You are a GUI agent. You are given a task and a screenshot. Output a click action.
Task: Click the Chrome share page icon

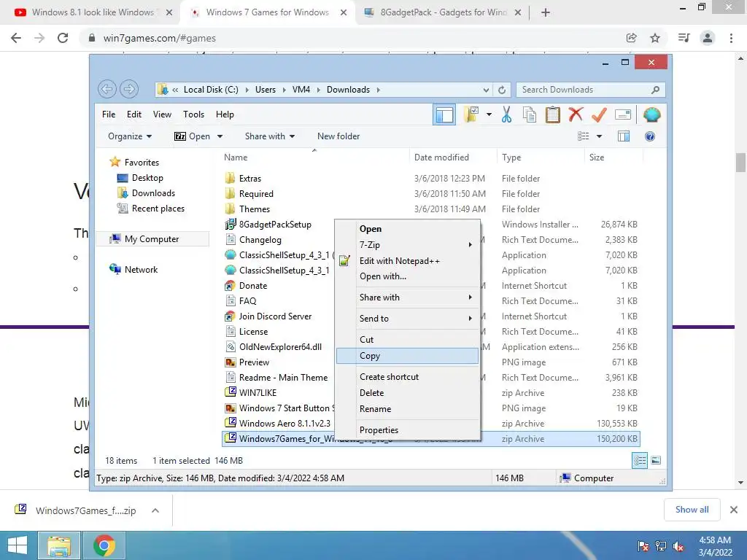pyautogui.click(x=632, y=38)
